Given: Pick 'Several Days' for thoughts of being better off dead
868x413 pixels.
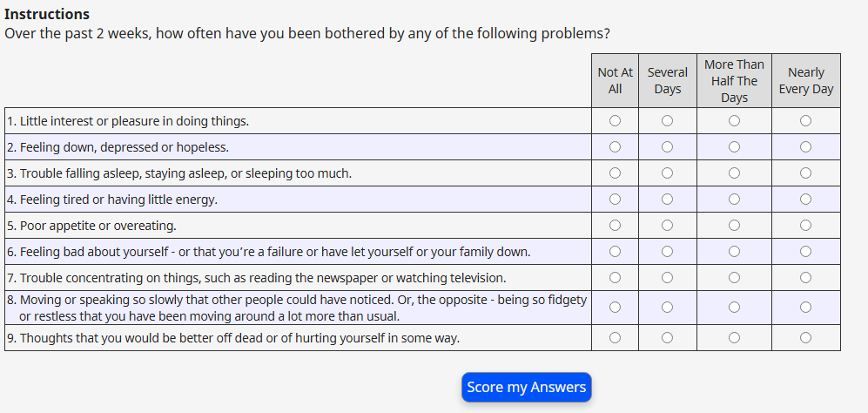Looking at the screenshot, I should (x=667, y=337).
